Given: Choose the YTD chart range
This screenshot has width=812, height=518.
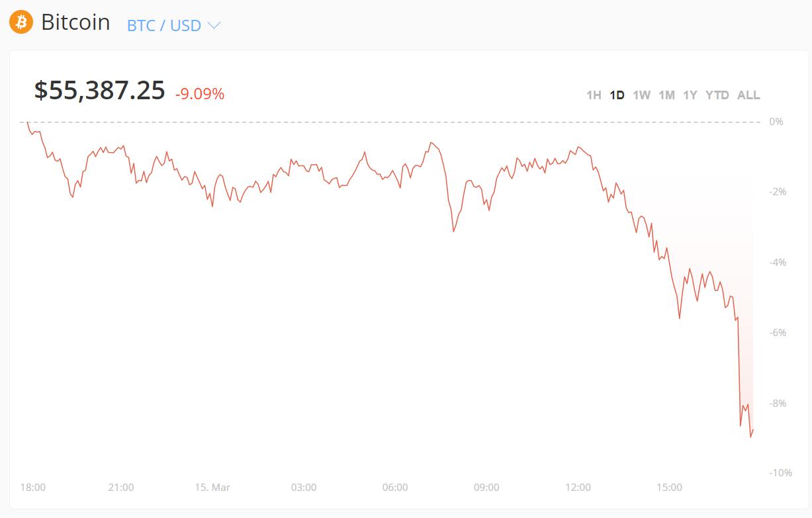Looking at the screenshot, I should point(717,95).
